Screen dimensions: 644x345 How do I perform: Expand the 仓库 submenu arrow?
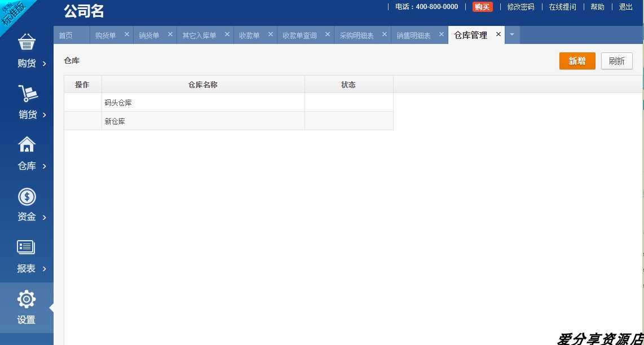(x=45, y=166)
